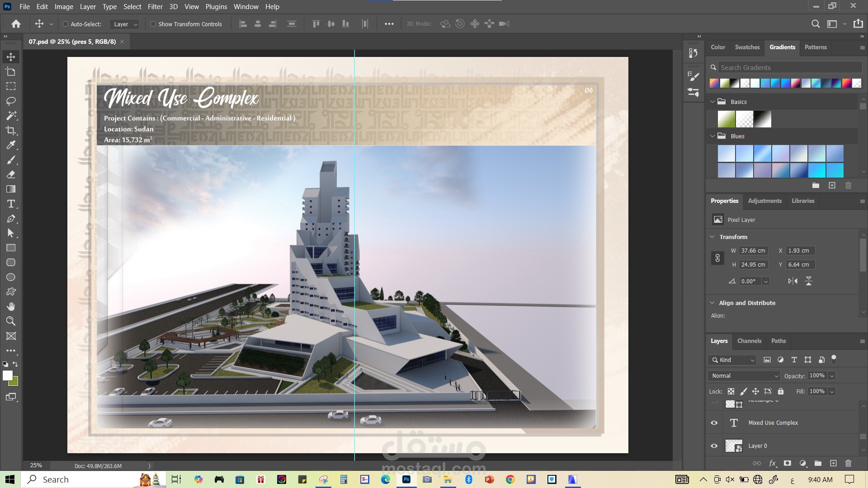The width and height of the screenshot is (868, 488).
Task: Click the Search Gradients field
Action: point(790,68)
